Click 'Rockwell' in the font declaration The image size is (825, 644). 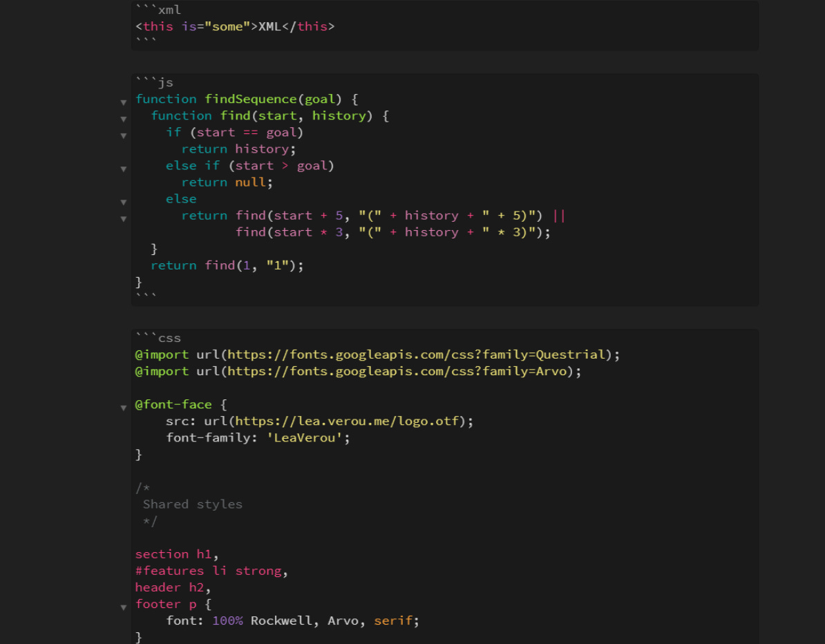[281, 621]
